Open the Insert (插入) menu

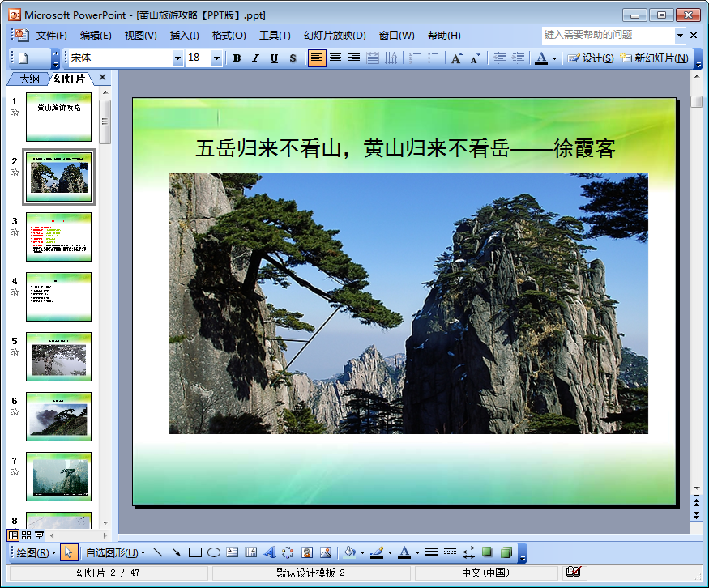(184, 36)
